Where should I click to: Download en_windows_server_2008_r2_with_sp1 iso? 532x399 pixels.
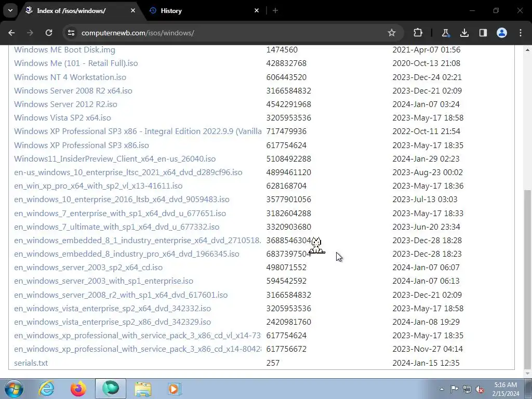tap(121, 296)
